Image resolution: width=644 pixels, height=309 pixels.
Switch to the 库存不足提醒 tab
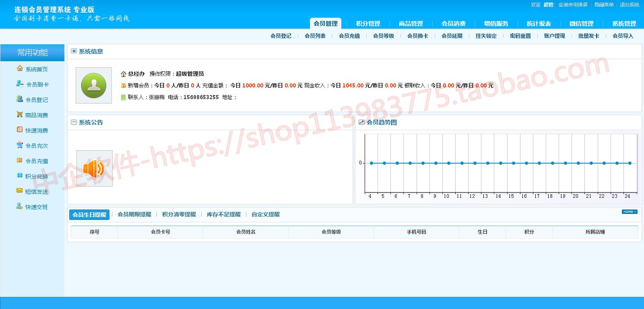[x=224, y=215]
